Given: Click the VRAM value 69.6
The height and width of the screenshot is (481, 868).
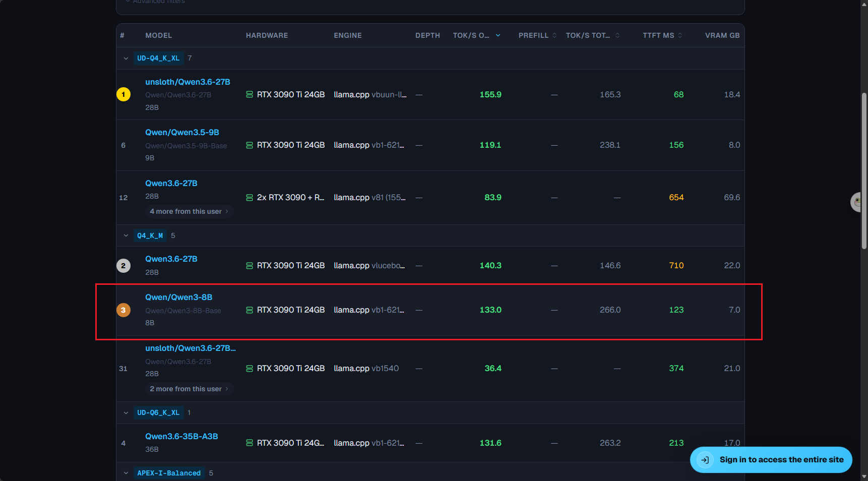Looking at the screenshot, I should pyautogui.click(x=732, y=198).
